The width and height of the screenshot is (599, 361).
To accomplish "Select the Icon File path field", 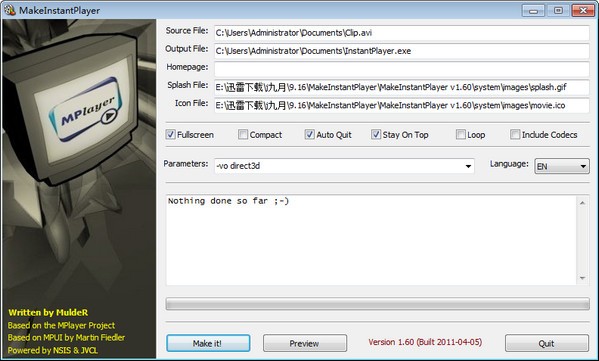I will coord(401,105).
